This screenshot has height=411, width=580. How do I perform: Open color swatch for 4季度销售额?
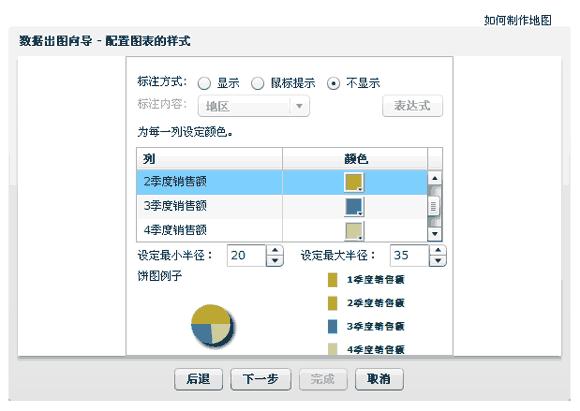354,231
